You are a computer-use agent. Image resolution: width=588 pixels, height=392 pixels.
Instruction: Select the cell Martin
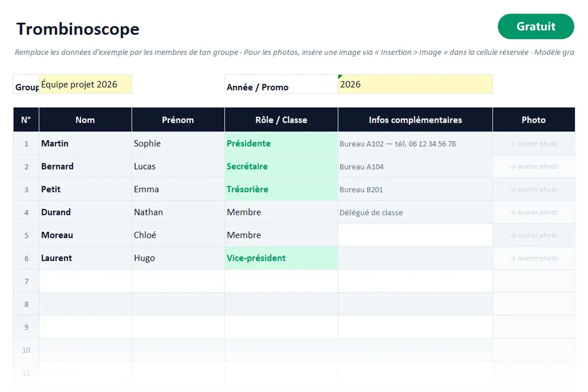[85, 144]
